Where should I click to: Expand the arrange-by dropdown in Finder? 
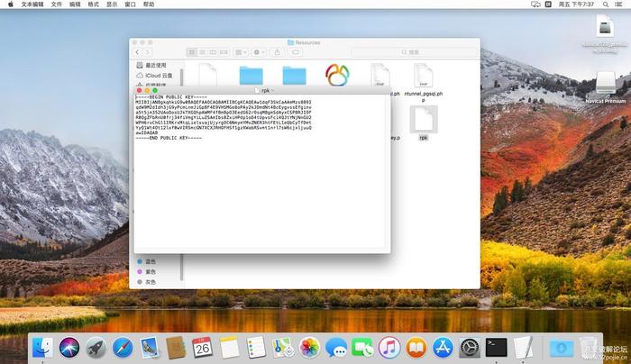241,52
